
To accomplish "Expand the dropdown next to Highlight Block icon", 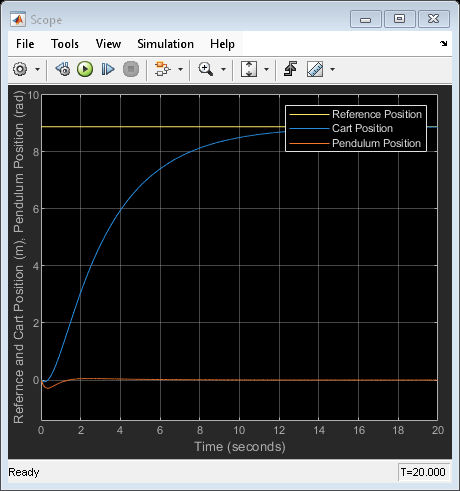I will (x=180, y=69).
